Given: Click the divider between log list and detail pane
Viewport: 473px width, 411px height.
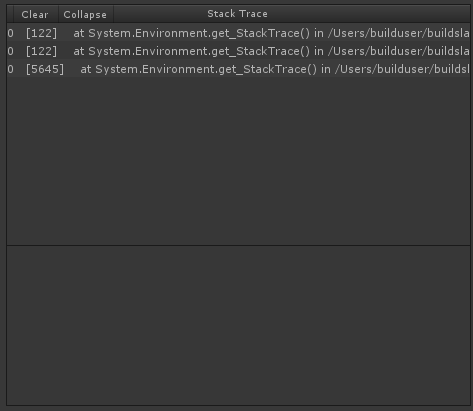Looking at the screenshot, I should coord(238,246).
